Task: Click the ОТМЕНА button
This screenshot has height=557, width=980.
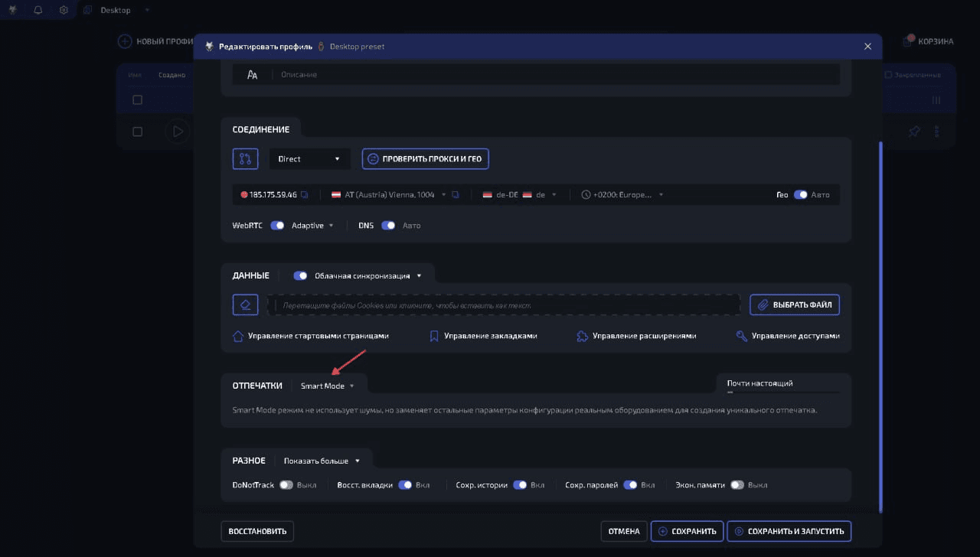Action: pos(624,531)
